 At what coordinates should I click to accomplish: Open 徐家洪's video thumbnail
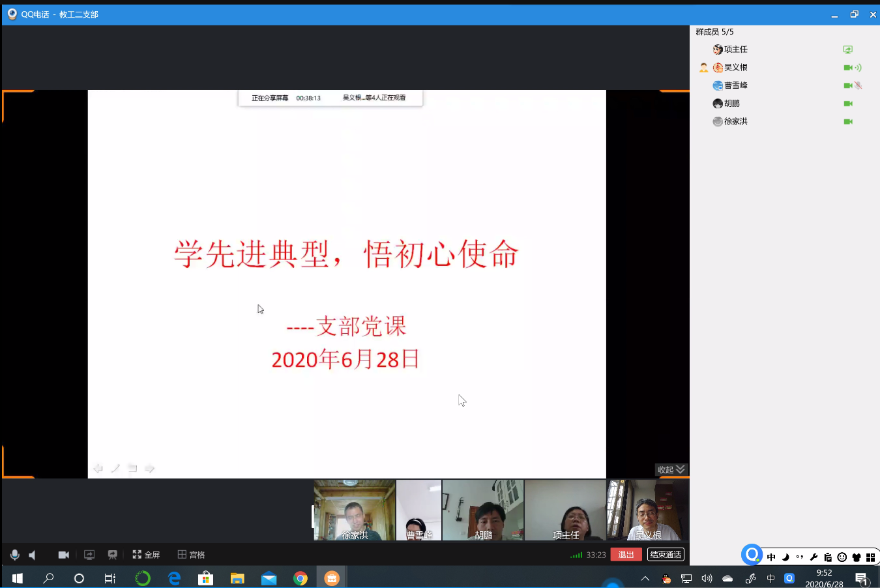coord(355,510)
